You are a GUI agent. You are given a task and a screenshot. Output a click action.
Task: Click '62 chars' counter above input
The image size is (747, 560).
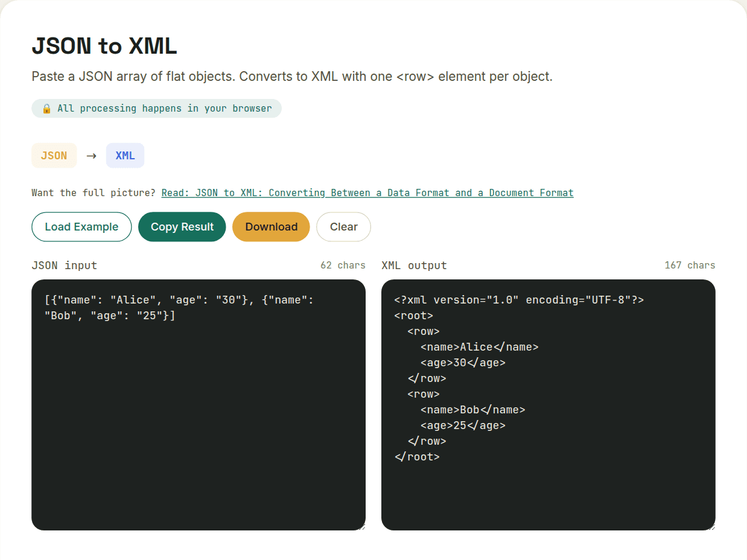click(343, 266)
